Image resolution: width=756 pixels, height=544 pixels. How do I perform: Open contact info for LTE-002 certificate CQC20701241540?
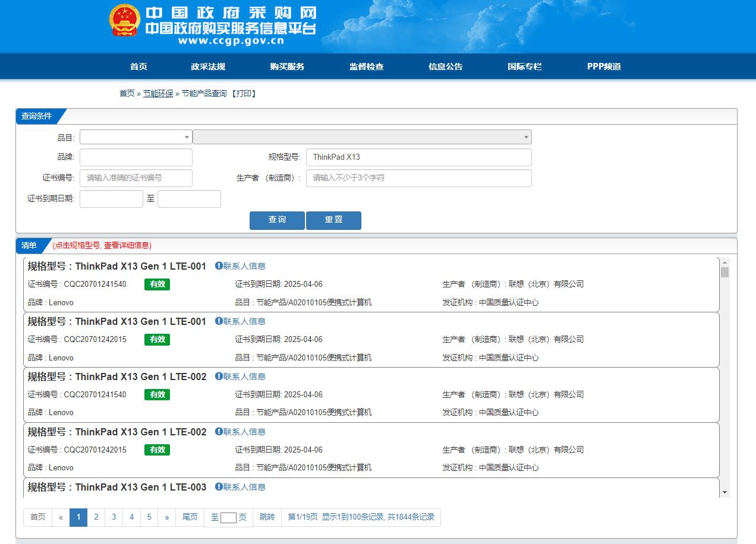point(240,377)
